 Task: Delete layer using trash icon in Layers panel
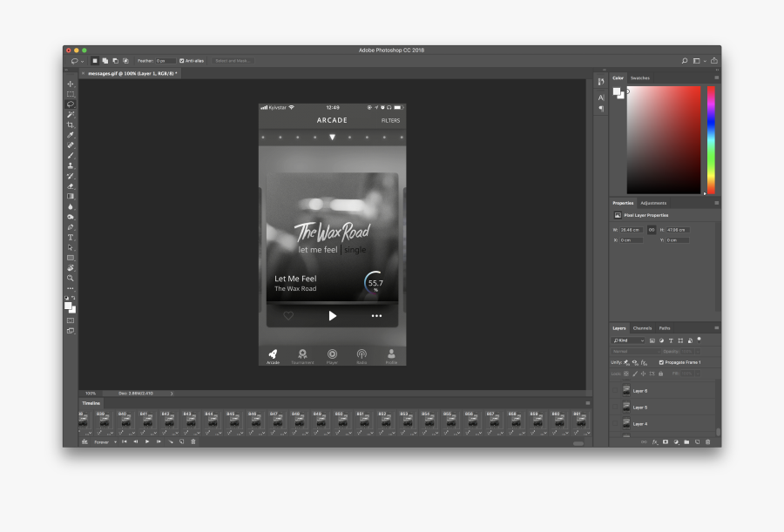point(707,442)
